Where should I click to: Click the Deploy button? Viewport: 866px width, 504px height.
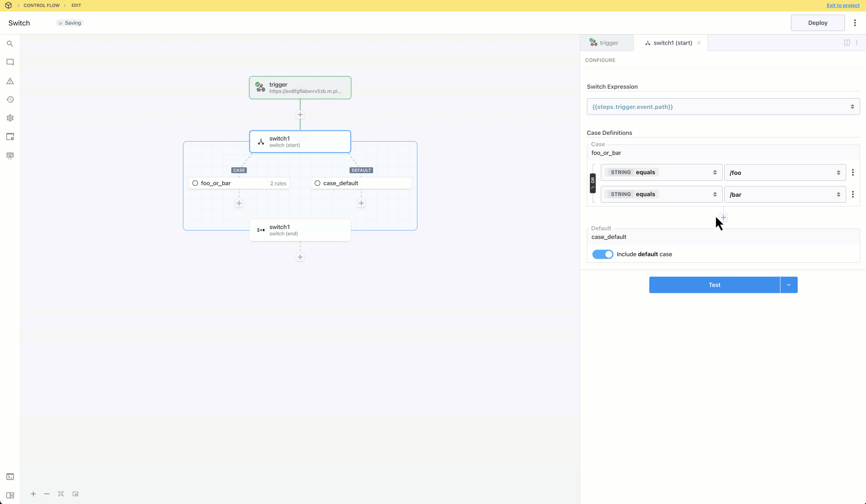pyautogui.click(x=818, y=23)
